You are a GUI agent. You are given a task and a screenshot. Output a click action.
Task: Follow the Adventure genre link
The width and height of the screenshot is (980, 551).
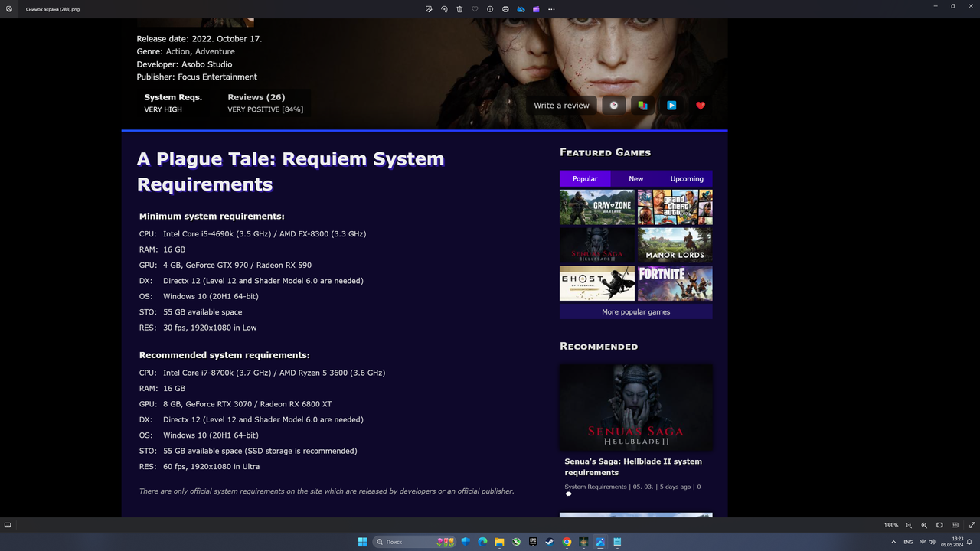(215, 51)
